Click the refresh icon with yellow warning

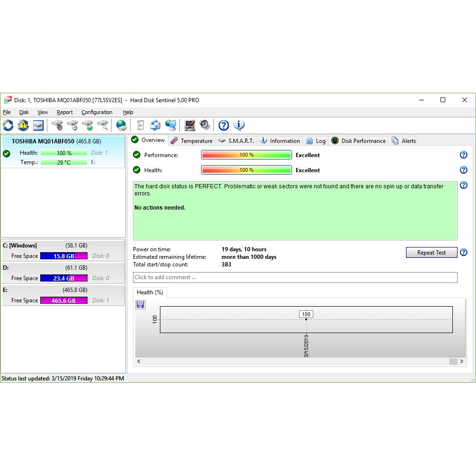23,125
